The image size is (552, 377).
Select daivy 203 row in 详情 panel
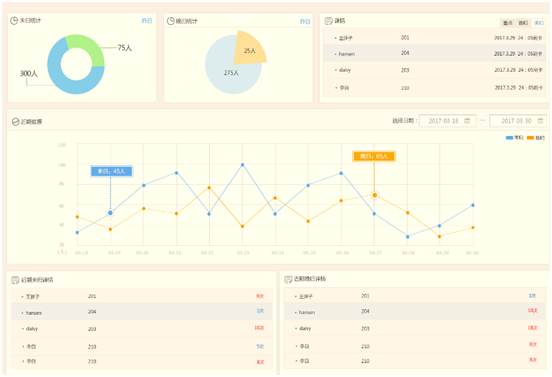click(434, 70)
